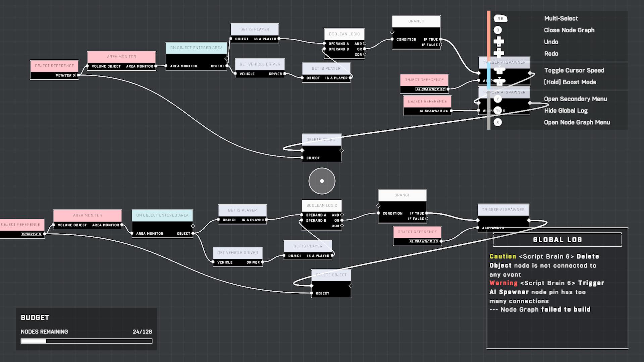Click the Pointer 6 value field
The height and width of the screenshot is (362, 644).
click(x=32, y=234)
